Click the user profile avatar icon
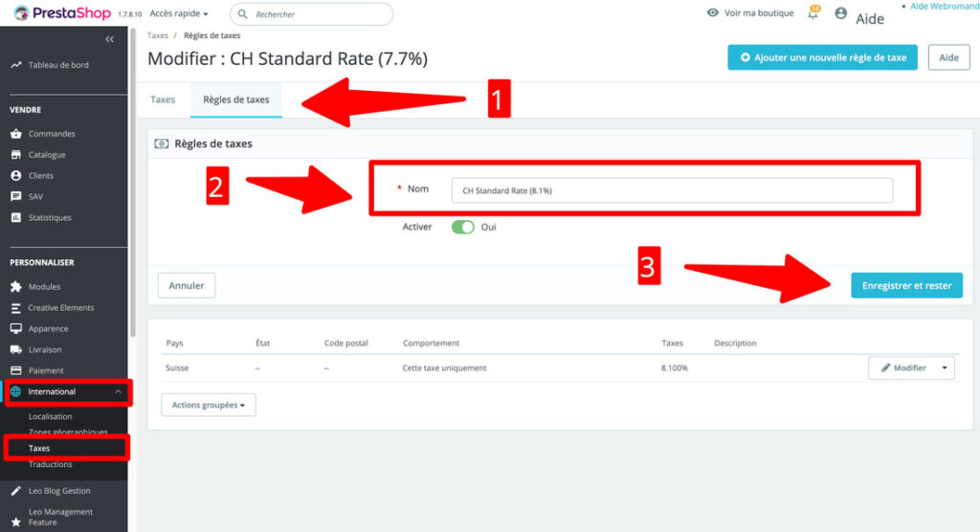 (841, 13)
